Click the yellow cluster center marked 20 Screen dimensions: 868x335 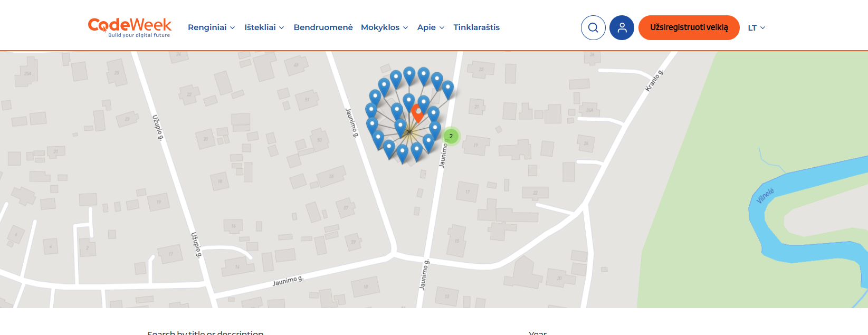coord(409,132)
